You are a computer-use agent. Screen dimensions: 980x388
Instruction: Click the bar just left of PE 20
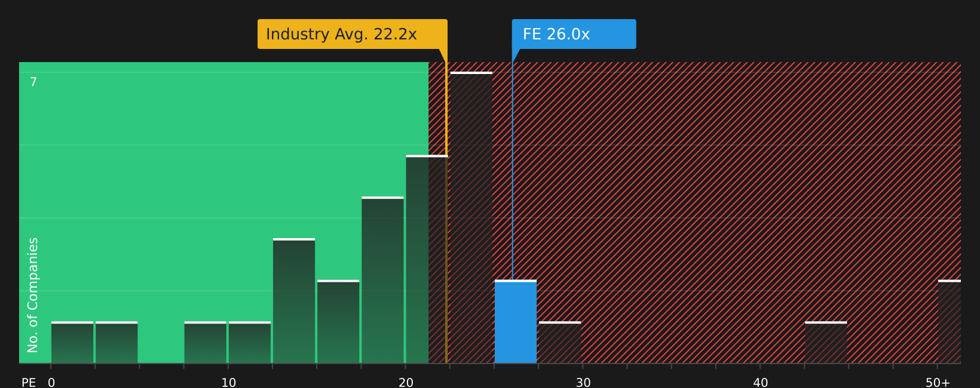tap(382, 280)
